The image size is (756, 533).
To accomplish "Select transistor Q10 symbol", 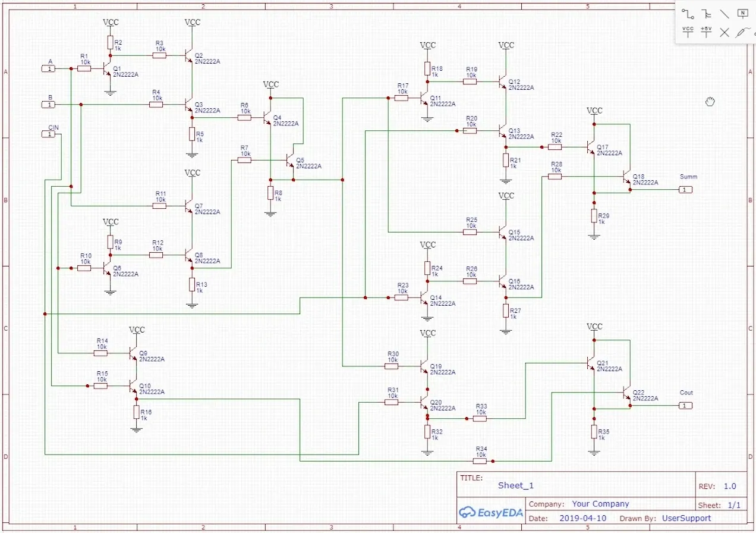I will pos(133,386).
